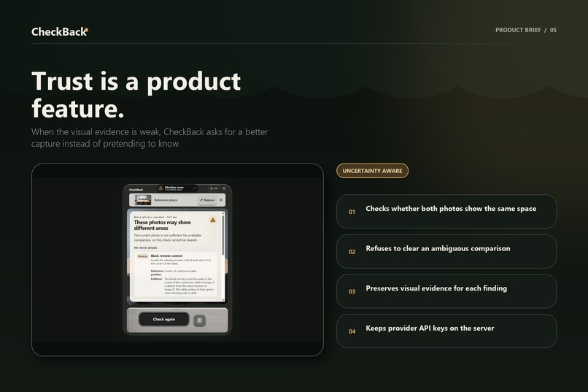Click the small CheckBack title inside the mockup
588x392 pixels.
pos(136,190)
